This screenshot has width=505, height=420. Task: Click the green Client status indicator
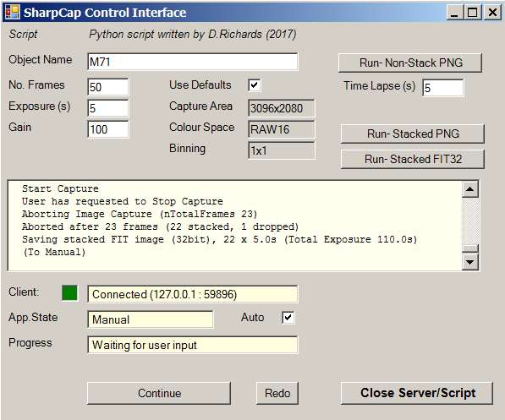coord(70,293)
